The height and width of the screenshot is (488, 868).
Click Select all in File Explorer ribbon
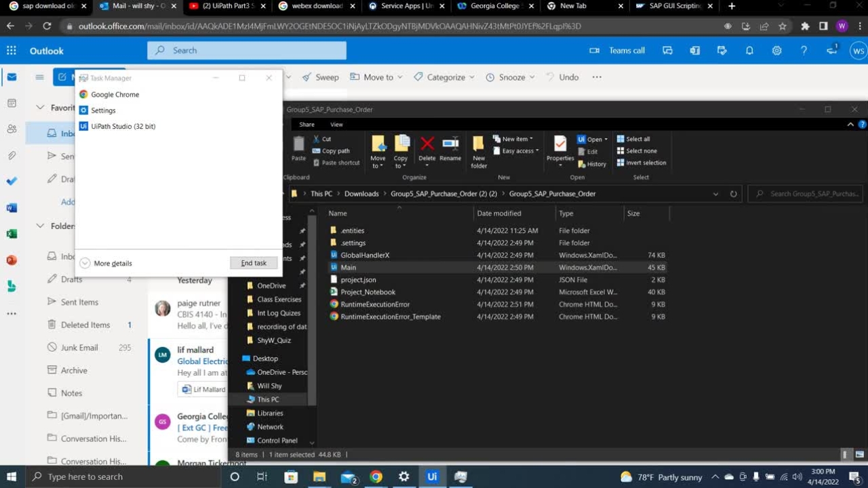click(633, 139)
